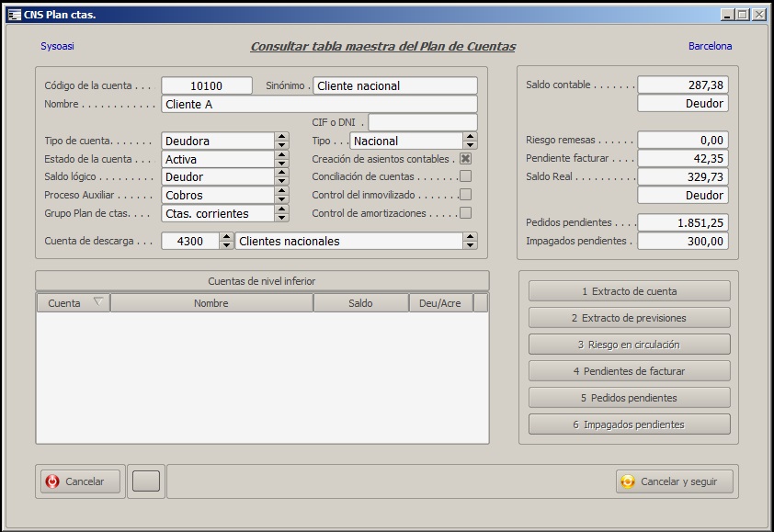Viewport: 774px width, 532px height.
Task: Click the Pendiente facturar value 42,35
Action: point(683,158)
